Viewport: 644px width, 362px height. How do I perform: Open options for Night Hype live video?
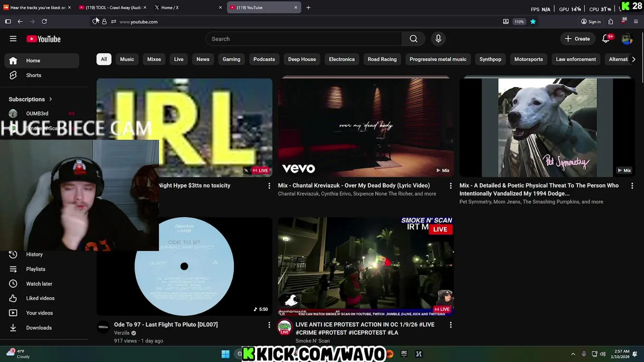click(269, 186)
